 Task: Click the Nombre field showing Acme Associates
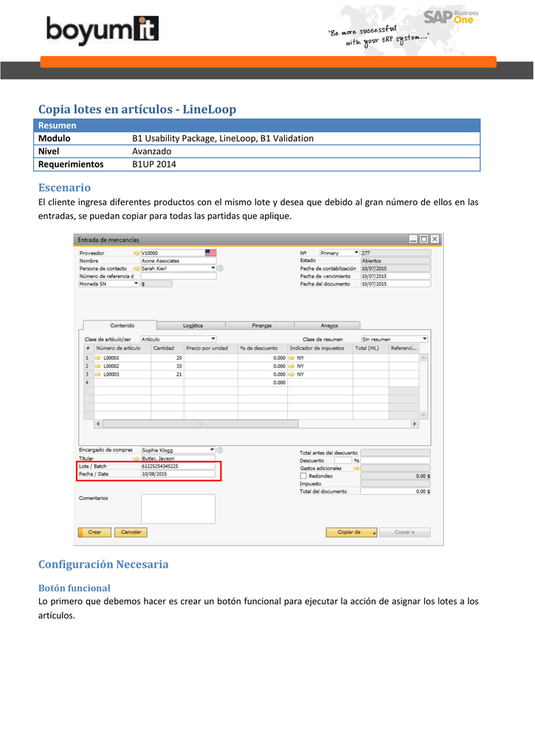[x=178, y=261]
